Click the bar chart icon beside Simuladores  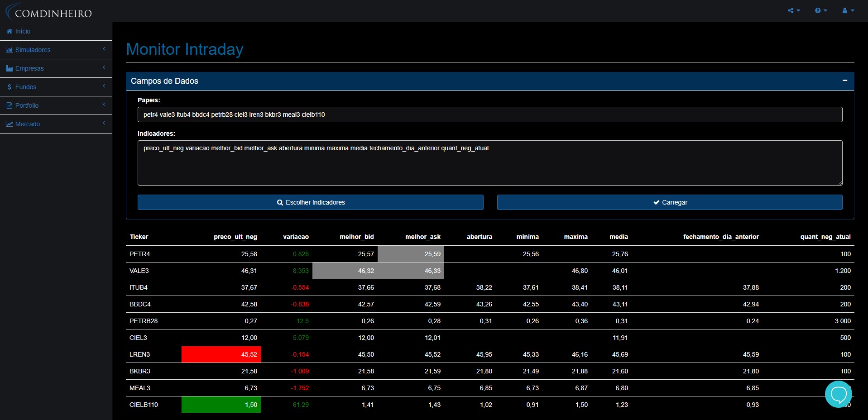(10, 50)
